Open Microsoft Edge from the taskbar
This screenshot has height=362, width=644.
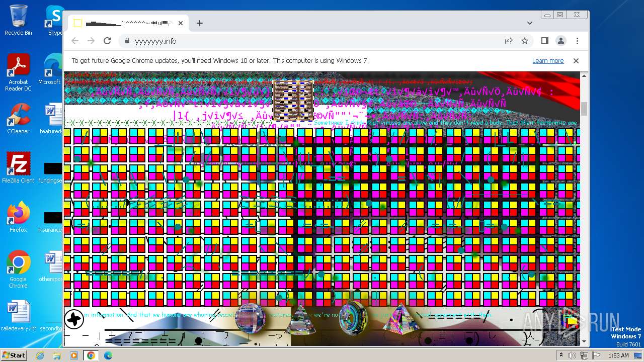coord(108,355)
